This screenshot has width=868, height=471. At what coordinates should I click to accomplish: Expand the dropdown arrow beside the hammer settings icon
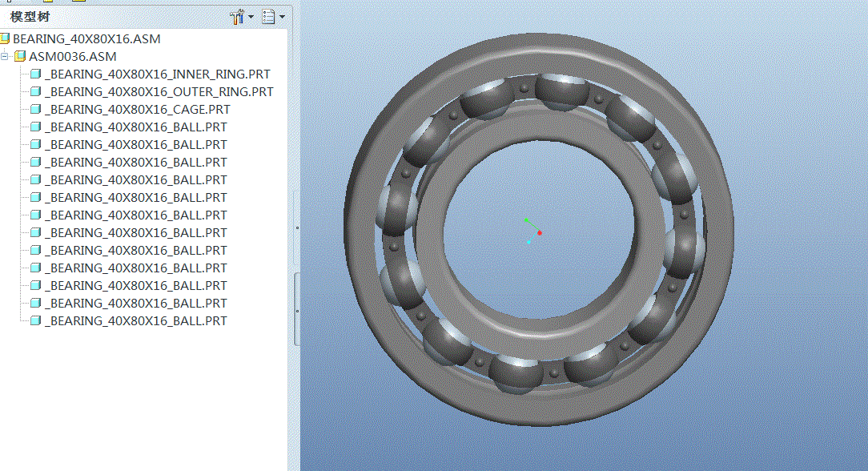click(251, 17)
